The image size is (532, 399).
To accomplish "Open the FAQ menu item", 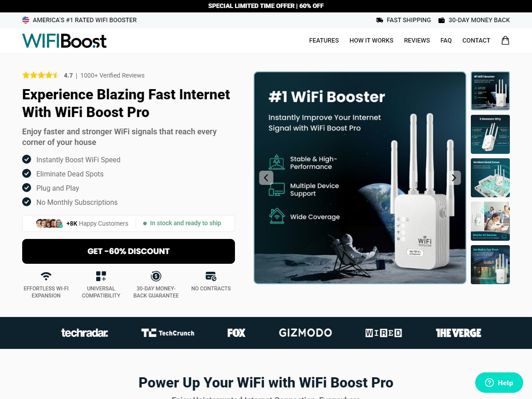I will click(x=446, y=40).
